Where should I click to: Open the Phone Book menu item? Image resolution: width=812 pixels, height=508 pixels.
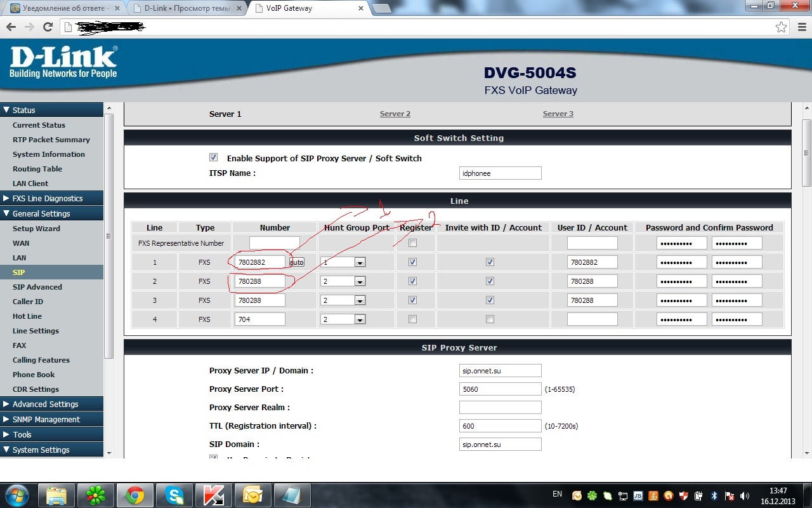pyautogui.click(x=34, y=375)
